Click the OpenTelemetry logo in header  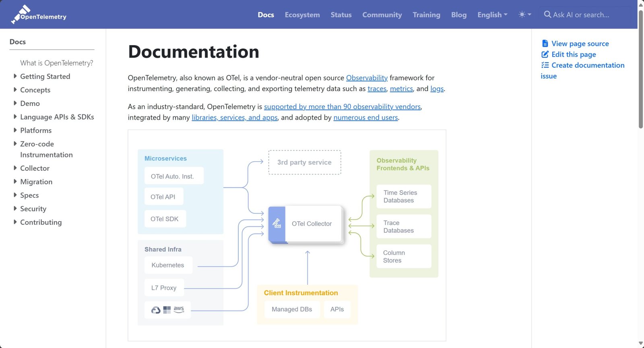tap(39, 14)
